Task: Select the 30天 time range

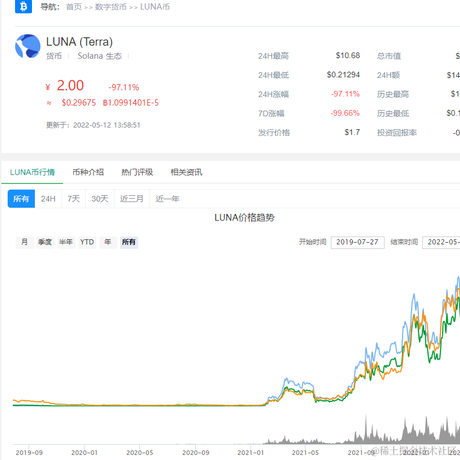Action: pyautogui.click(x=100, y=199)
